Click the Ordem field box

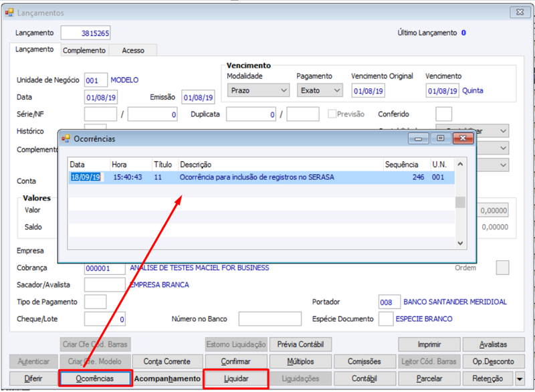click(x=502, y=268)
